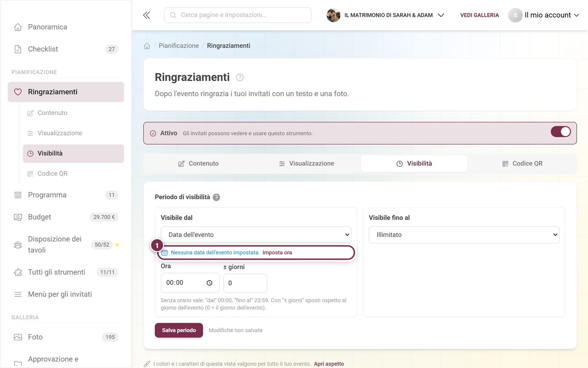Select Visibilità sub-item in sidebar

point(73,153)
